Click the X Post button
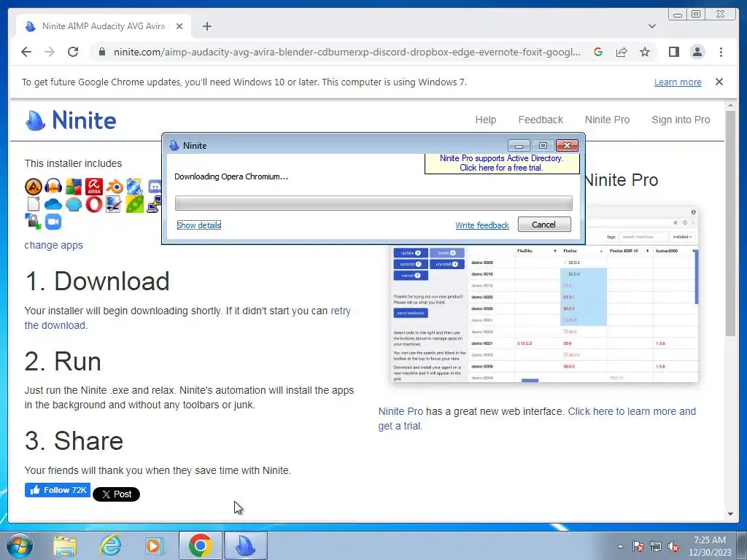 click(x=116, y=494)
